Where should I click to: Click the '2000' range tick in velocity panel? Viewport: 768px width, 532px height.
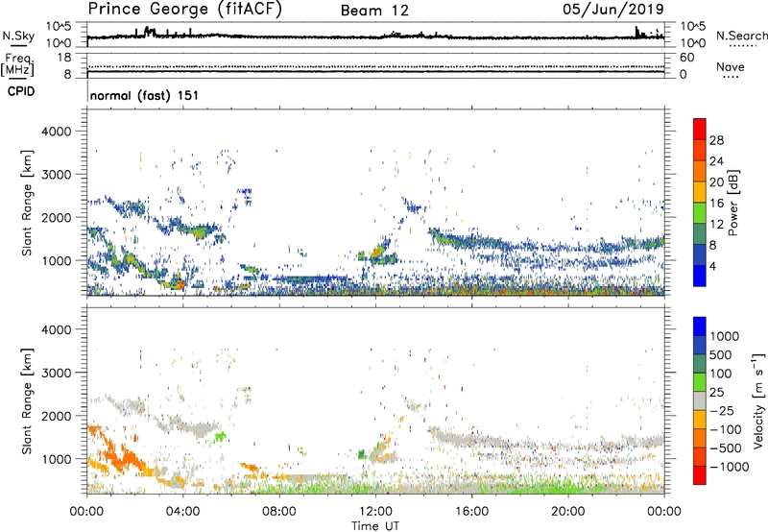(57, 416)
